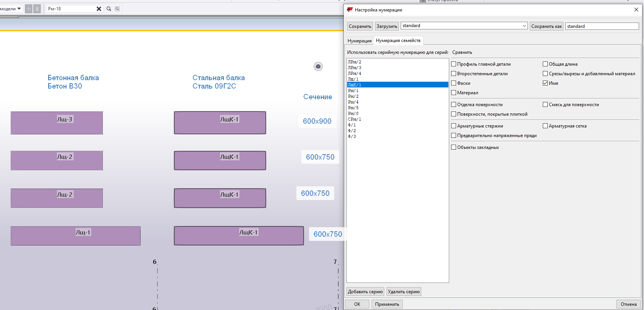Select the Рм/5 series in list

(353, 108)
